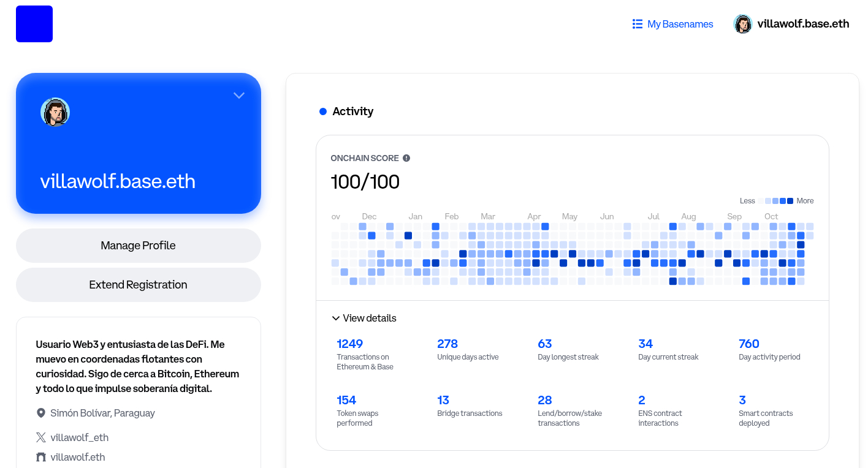This screenshot has height=468, width=868.
Task: Click the "Transactions on Ethereum & Base" label
Action: click(365, 362)
